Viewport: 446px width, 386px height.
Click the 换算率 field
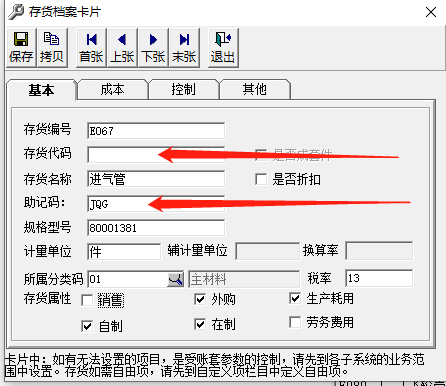click(x=379, y=251)
